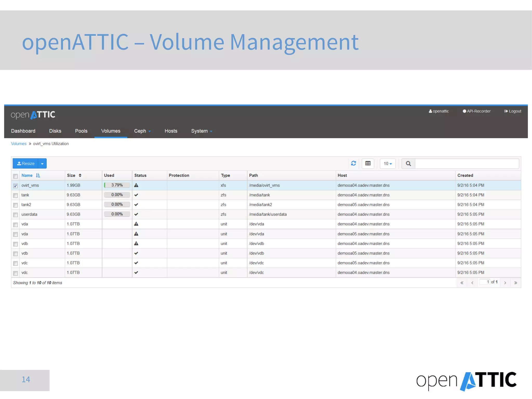Click the 3.79% usage bar for ovirt_vms
The width and height of the screenshot is (532, 399).
pyautogui.click(x=117, y=185)
